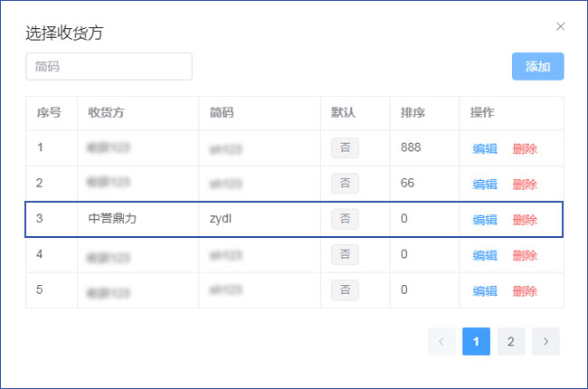Image resolution: width=588 pixels, height=389 pixels.
Task: Close the 选择收货方 dialog
Action: click(560, 26)
